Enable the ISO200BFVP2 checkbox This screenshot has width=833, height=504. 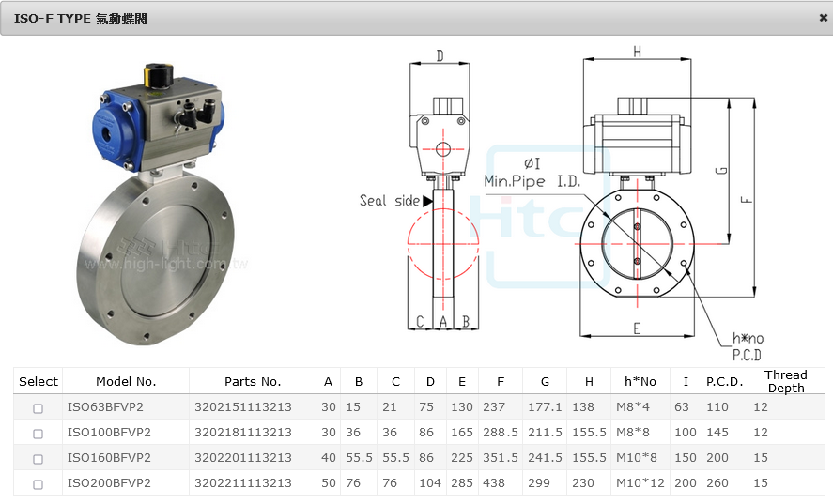point(39,484)
